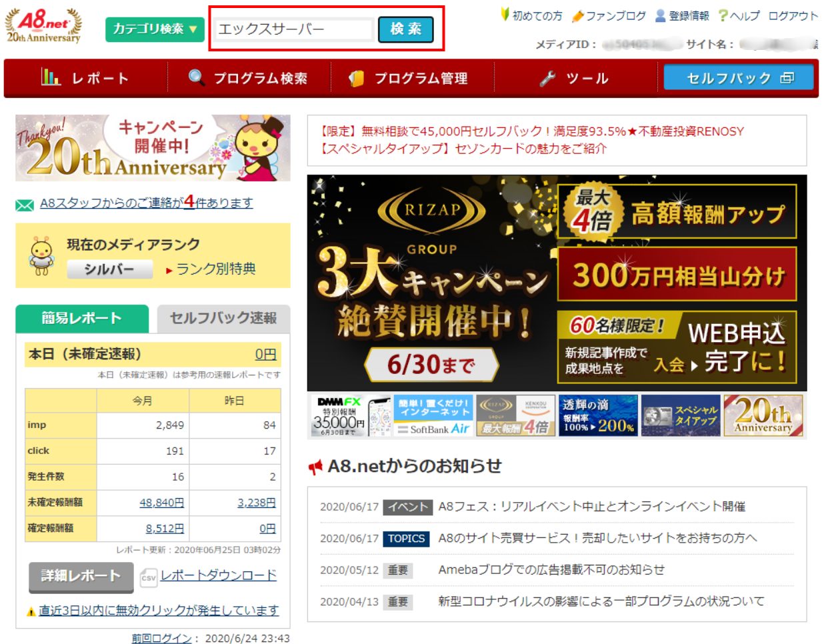The height and width of the screenshot is (644, 830).
Task: Click the question mark icon beside ヘルプ
Action: point(723,15)
